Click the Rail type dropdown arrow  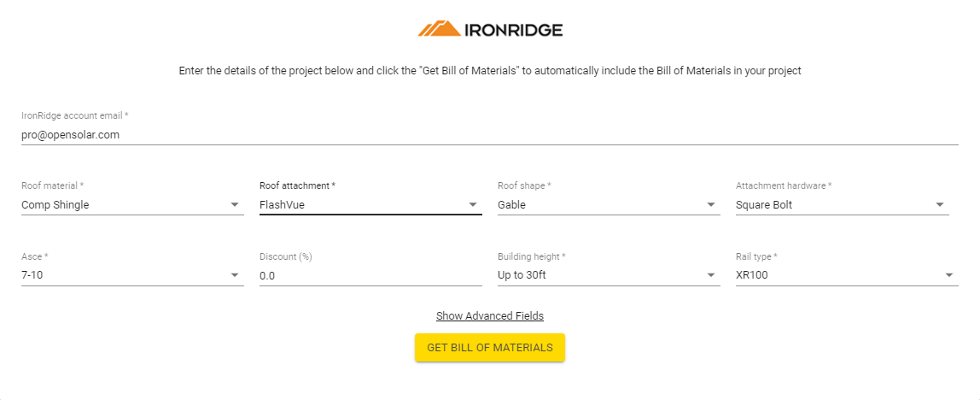tap(948, 275)
